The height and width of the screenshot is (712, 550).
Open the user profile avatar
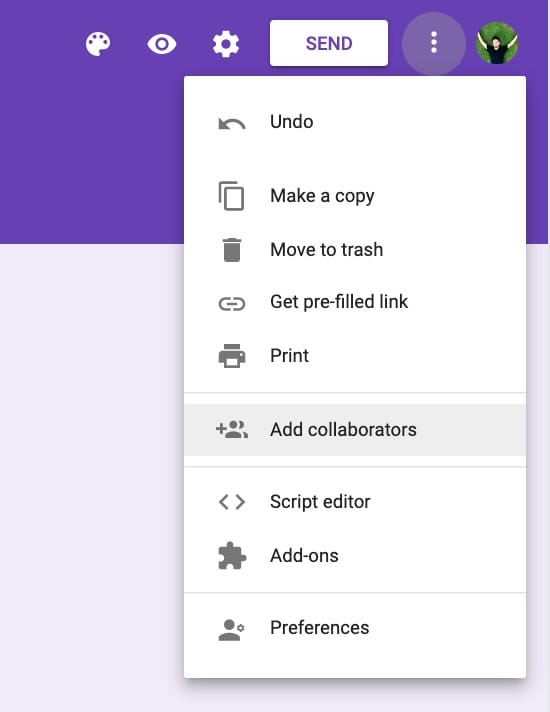coord(497,43)
